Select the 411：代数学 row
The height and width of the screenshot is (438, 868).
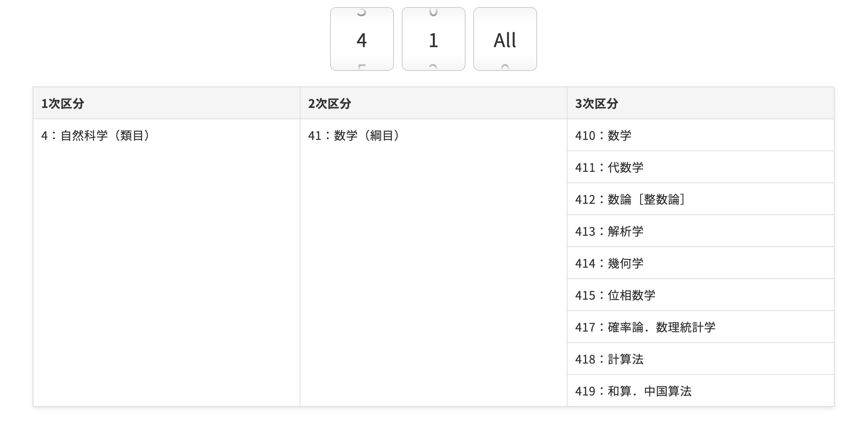click(609, 168)
